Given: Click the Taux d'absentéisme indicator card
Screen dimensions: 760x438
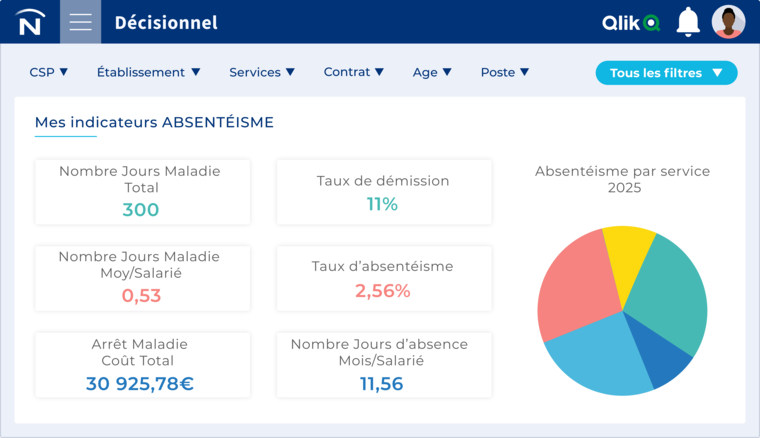Looking at the screenshot, I should [383, 278].
